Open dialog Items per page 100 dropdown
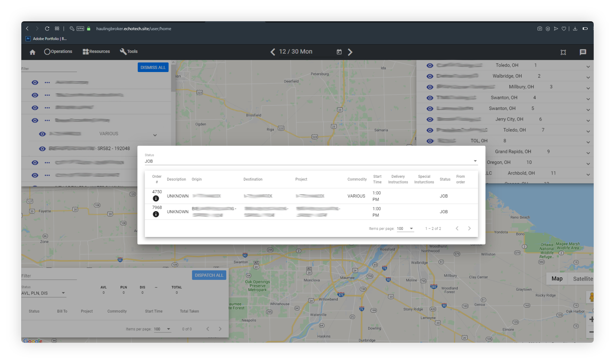Screen dimensions: 615x364 coord(405,228)
